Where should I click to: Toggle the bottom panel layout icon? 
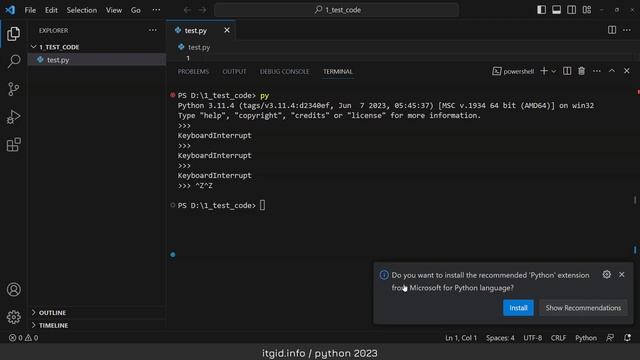click(x=556, y=10)
